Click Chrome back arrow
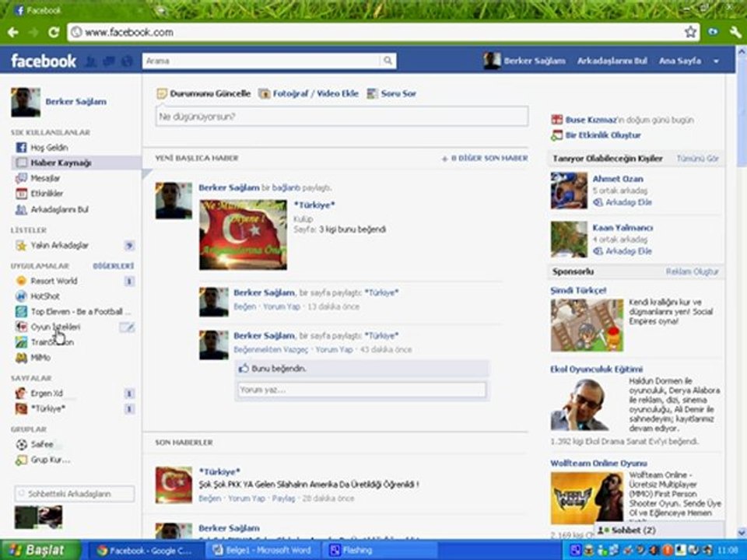The image size is (747, 560). pos(13,33)
